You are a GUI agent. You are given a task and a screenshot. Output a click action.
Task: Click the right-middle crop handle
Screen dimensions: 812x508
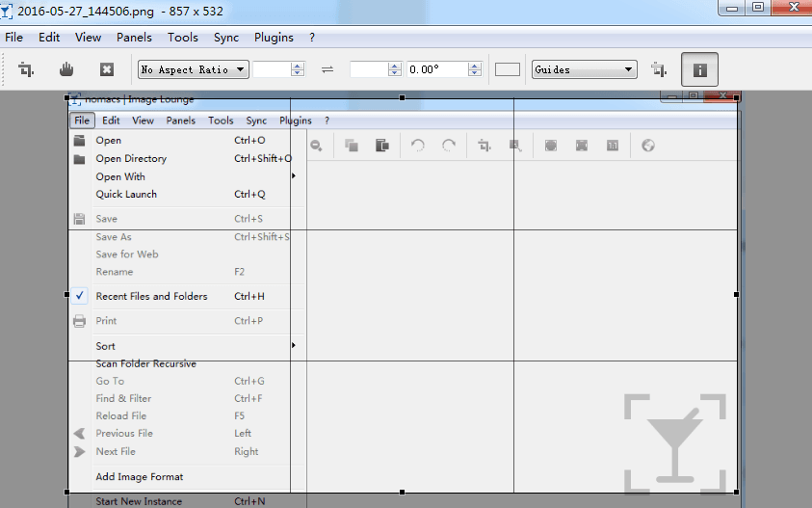coord(737,294)
